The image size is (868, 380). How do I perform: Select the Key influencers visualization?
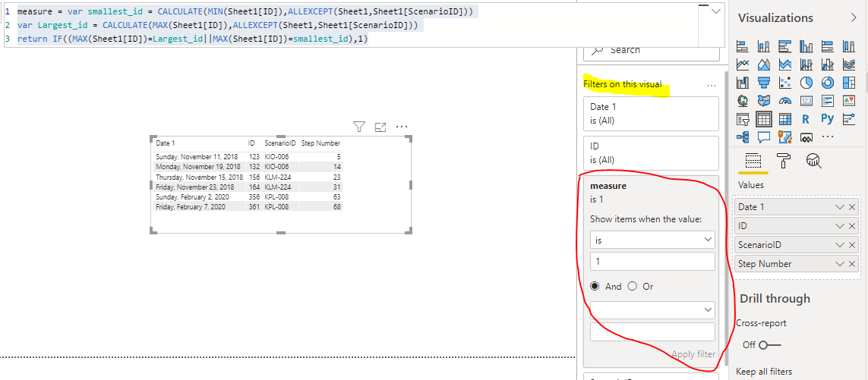coord(848,119)
